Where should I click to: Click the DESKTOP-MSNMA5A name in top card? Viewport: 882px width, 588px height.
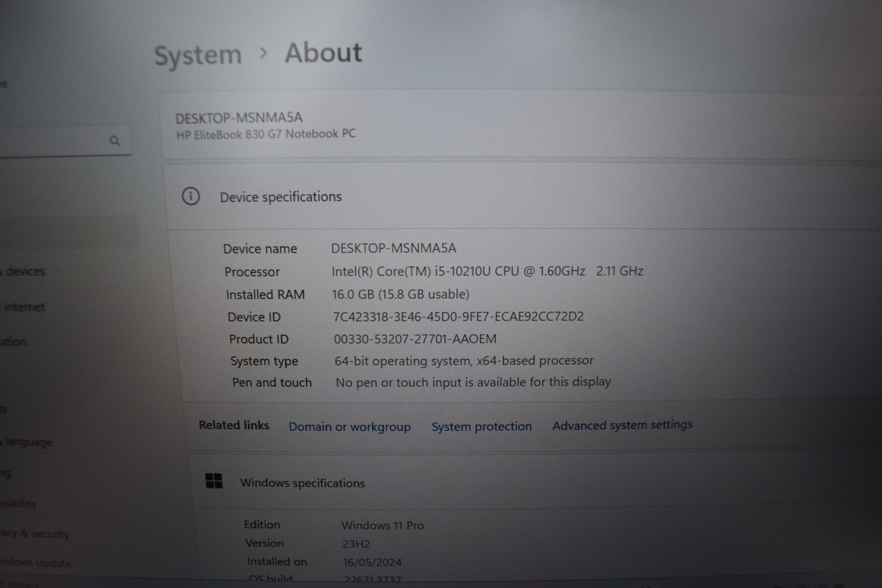[239, 118]
